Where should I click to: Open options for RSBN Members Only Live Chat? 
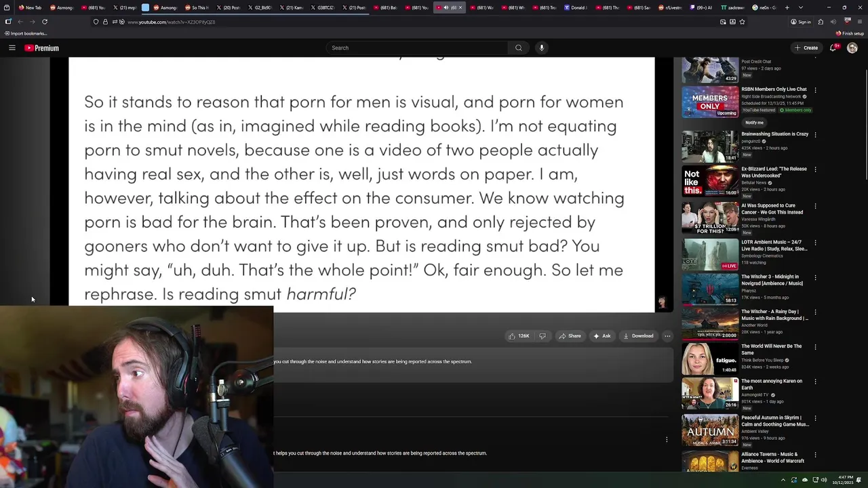pos(815,89)
